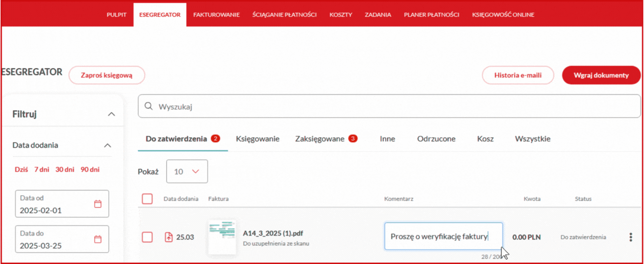Filter by 30 dni quick link

[x=65, y=169]
